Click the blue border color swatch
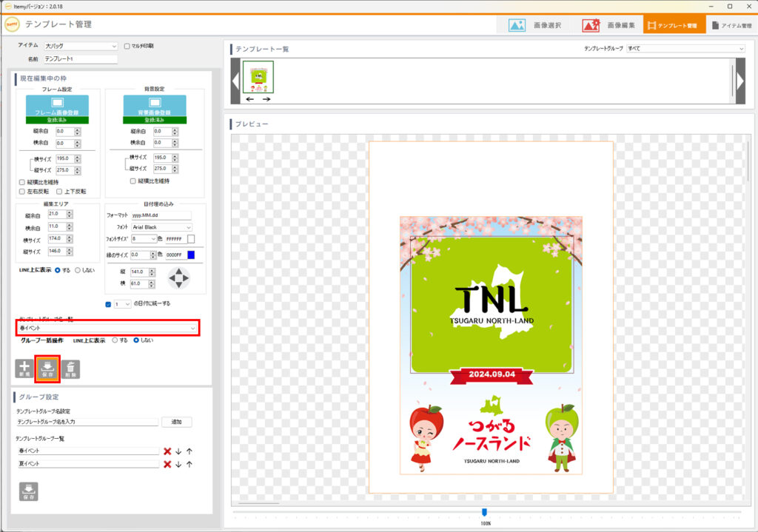 coord(191,255)
